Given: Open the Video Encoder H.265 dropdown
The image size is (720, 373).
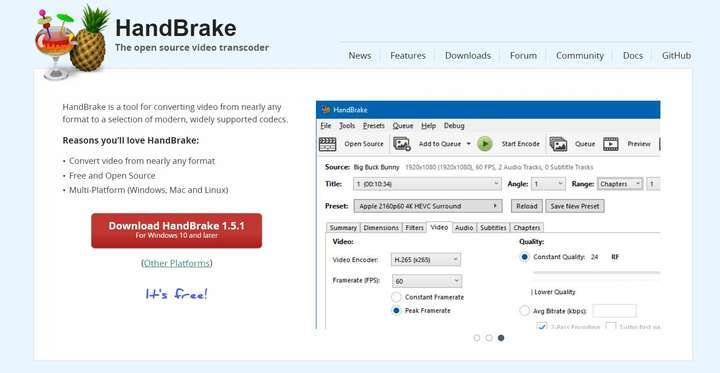Looking at the screenshot, I should 426,260.
